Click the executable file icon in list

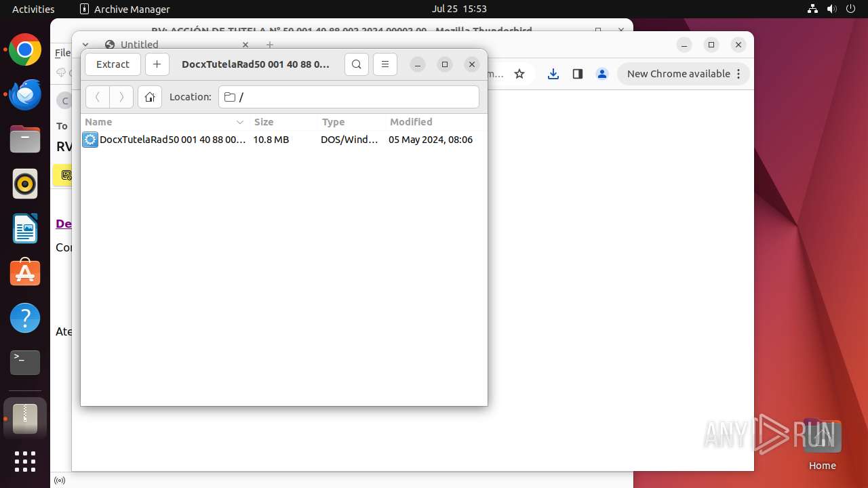[x=90, y=140]
